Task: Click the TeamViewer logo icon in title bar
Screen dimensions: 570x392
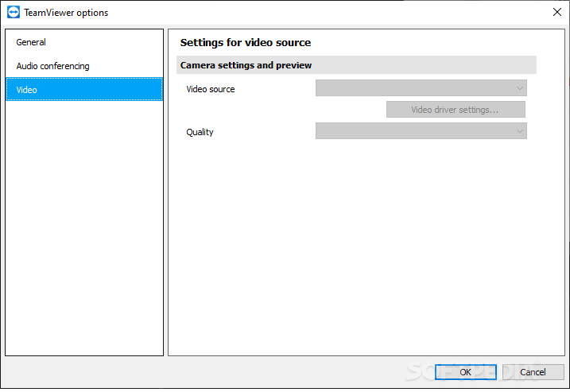Action: click(14, 13)
